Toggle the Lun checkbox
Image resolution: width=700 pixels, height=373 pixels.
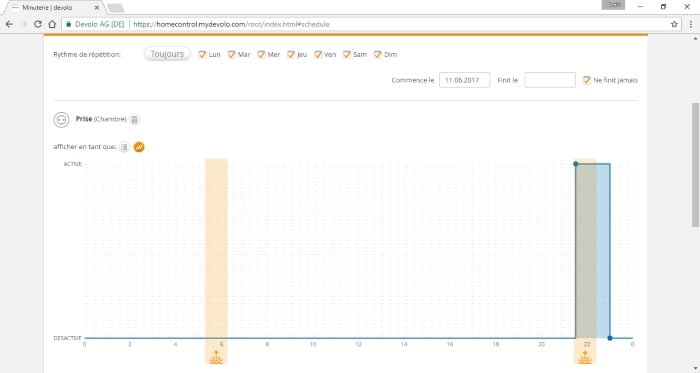[202, 54]
